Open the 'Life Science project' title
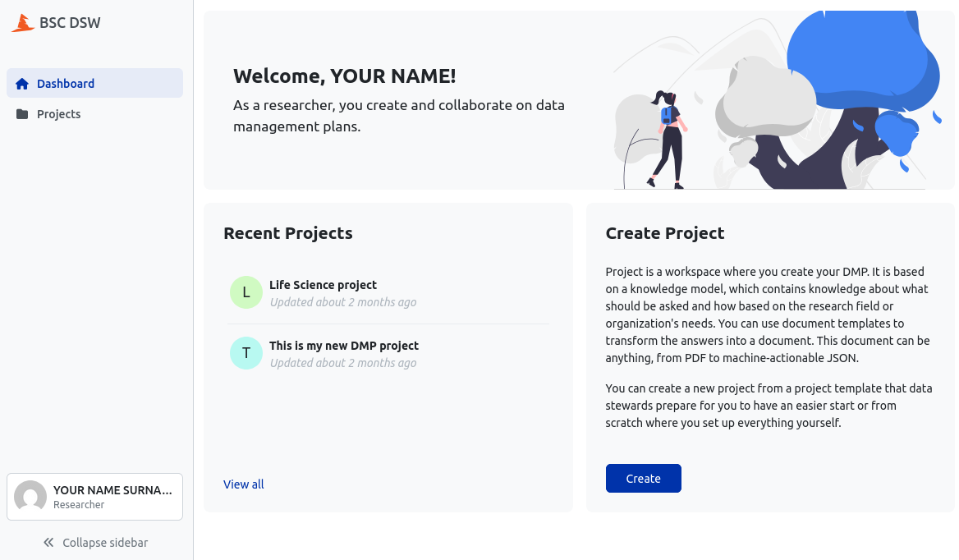959x560 pixels. (323, 285)
